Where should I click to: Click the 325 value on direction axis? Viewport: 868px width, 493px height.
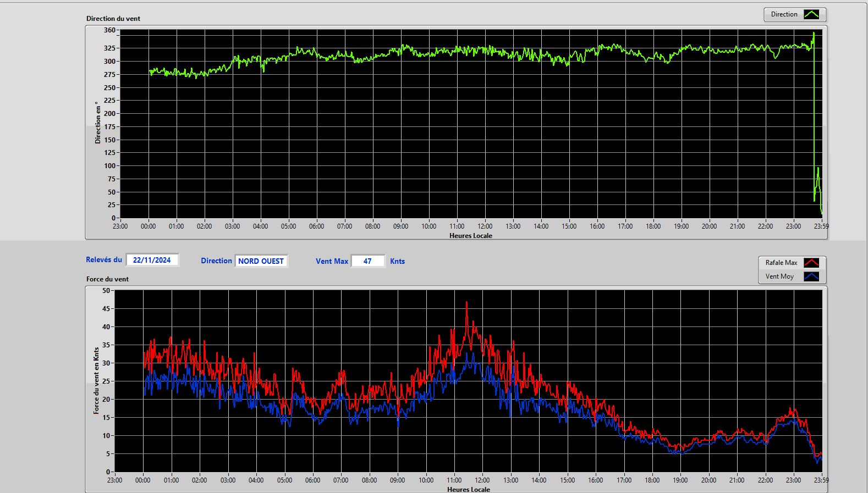[x=110, y=48]
